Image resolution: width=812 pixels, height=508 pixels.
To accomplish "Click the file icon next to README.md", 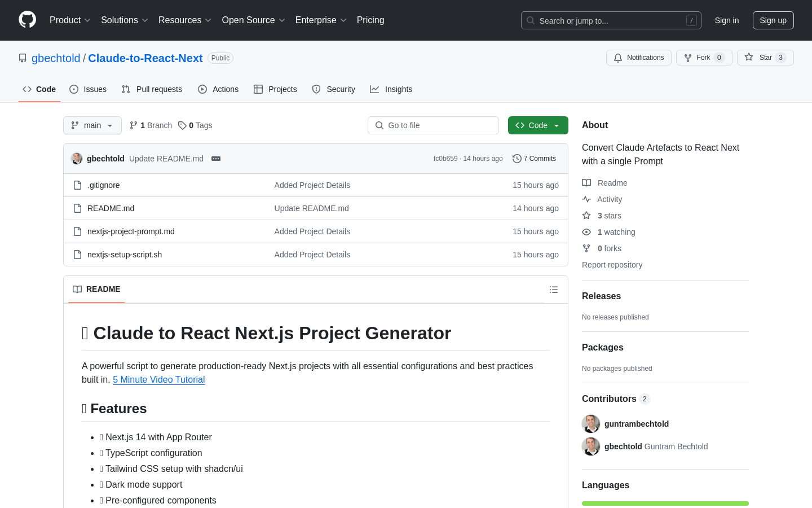I will point(78,208).
